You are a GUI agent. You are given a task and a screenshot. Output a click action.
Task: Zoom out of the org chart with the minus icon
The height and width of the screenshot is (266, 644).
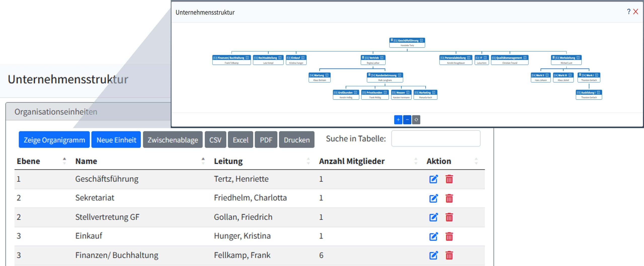point(408,120)
